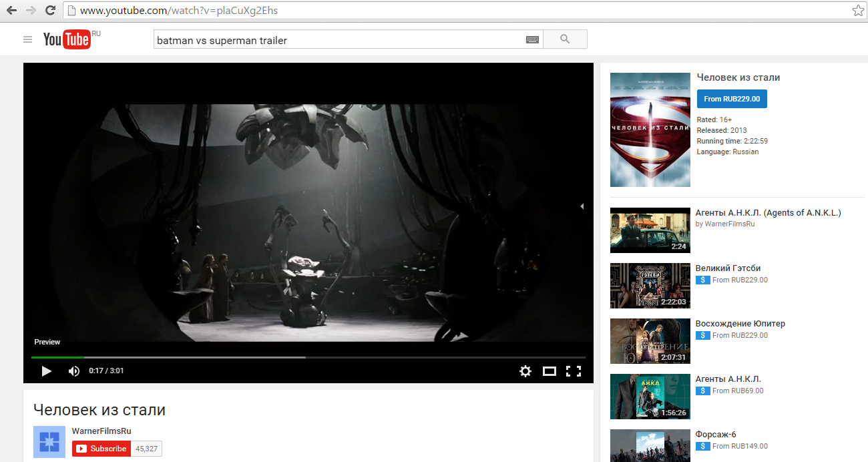Click the purchase icon next to From RUB149.00
Image resolution: width=868 pixels, height=462 pixels.
pyautogui.click(x=702, y=447)
